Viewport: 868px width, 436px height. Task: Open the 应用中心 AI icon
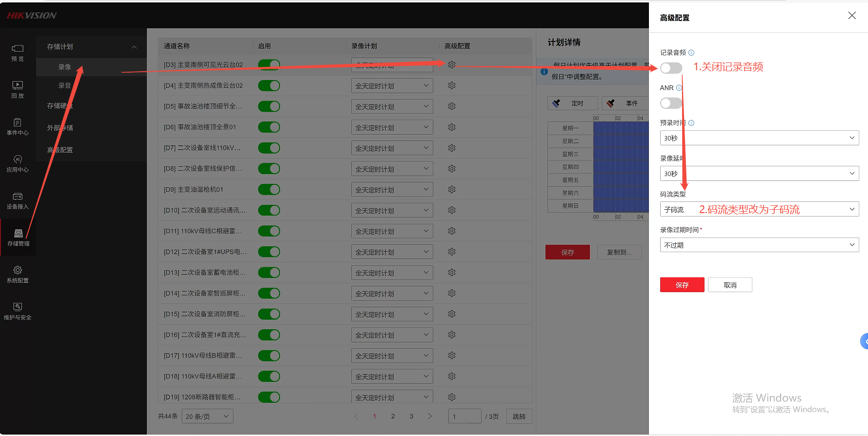18,159
